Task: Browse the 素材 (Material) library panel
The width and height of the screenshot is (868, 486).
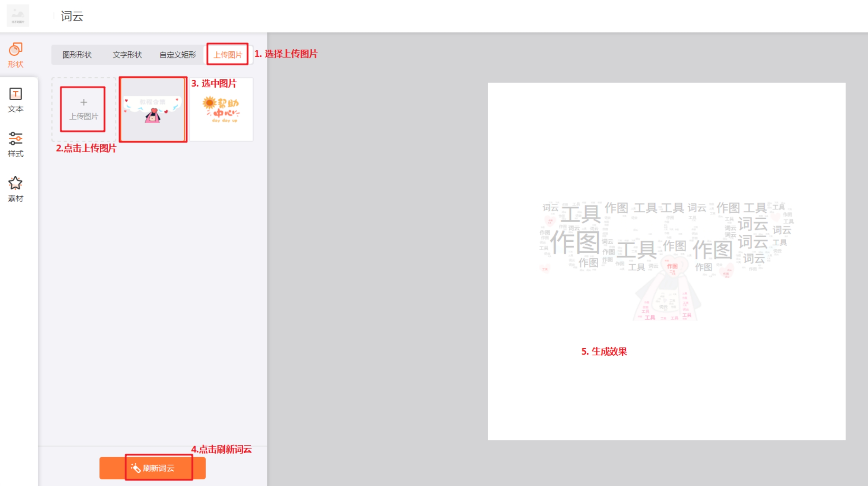Action: [x=15, y=188]
